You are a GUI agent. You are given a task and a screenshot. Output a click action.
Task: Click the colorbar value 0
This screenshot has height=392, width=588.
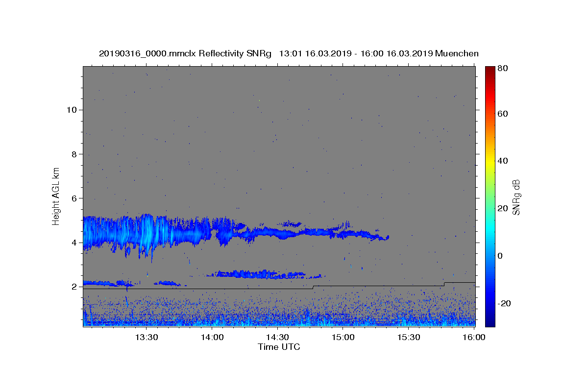click(501, 256)
